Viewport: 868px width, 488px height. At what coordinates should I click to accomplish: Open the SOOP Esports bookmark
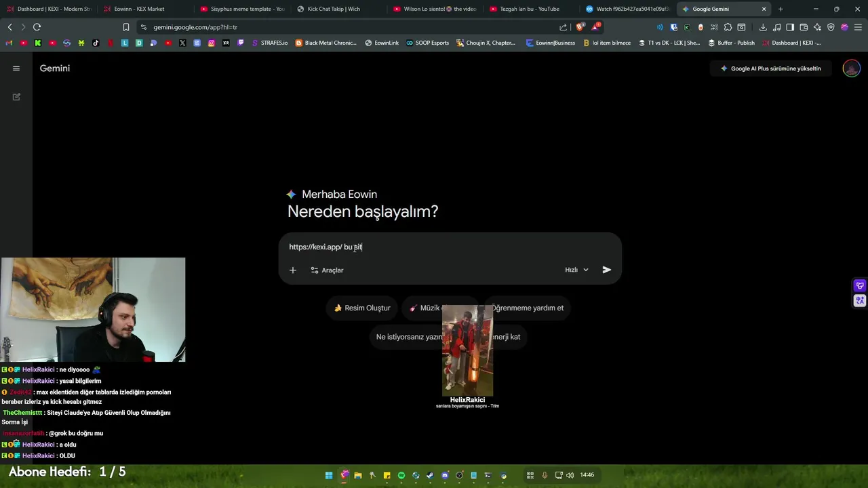coord(428,43)
